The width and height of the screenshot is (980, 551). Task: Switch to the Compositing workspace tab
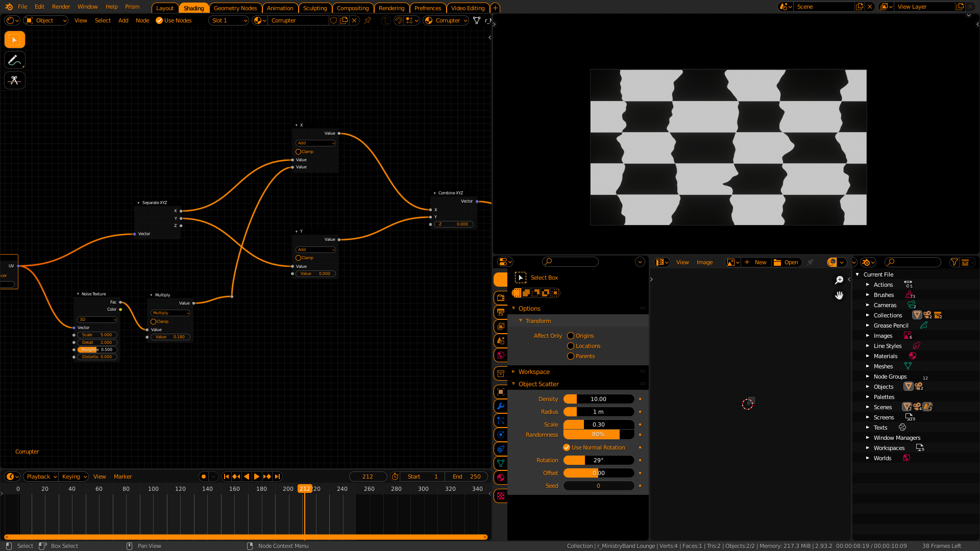[x=353, y=8]
